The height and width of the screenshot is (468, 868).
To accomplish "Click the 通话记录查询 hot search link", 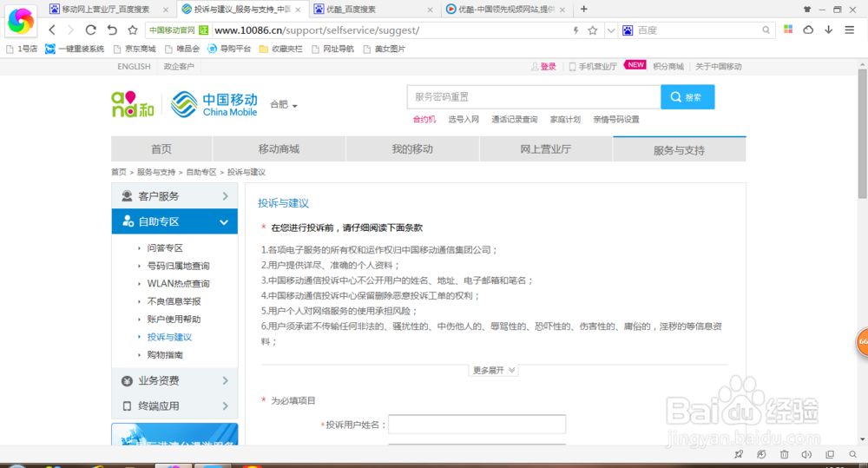I will pos(514,119).
